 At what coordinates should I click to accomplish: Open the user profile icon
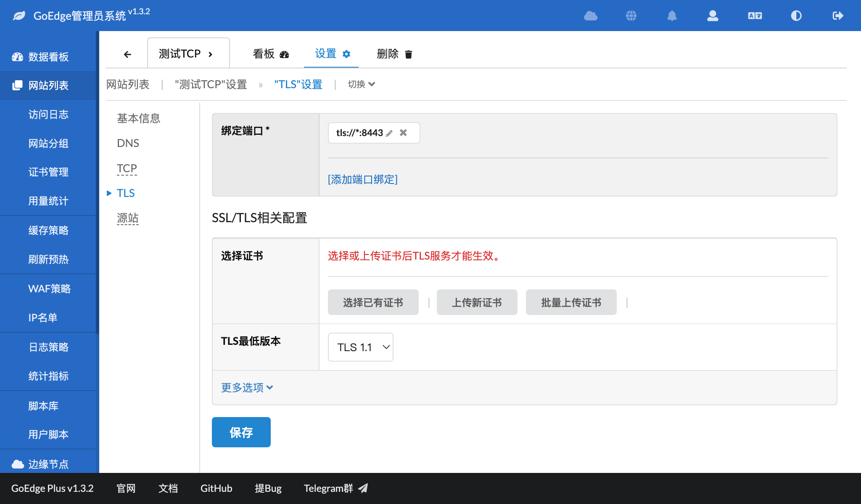(x=713, y=16)
